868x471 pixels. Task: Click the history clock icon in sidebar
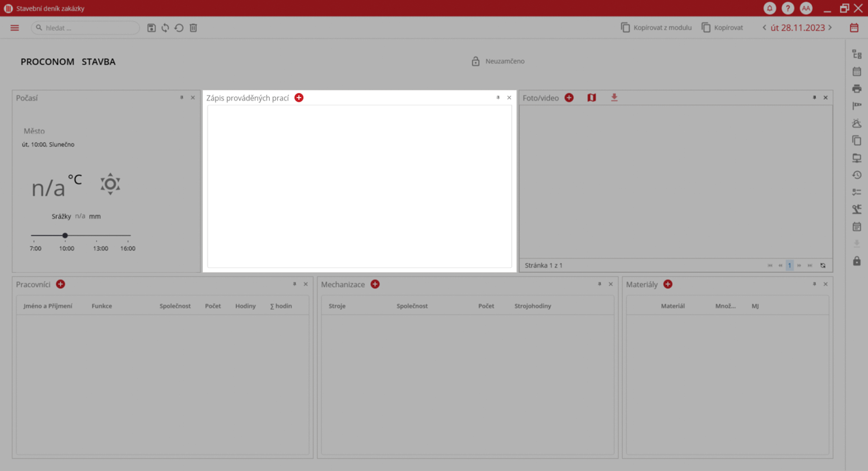(856, 175)
